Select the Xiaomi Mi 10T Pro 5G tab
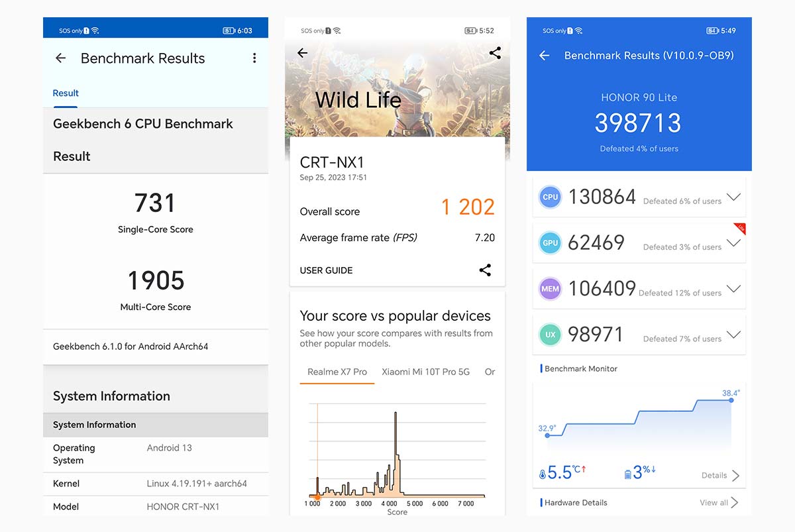The height and width of the screenshot is (532, 795). coord(426,372)
